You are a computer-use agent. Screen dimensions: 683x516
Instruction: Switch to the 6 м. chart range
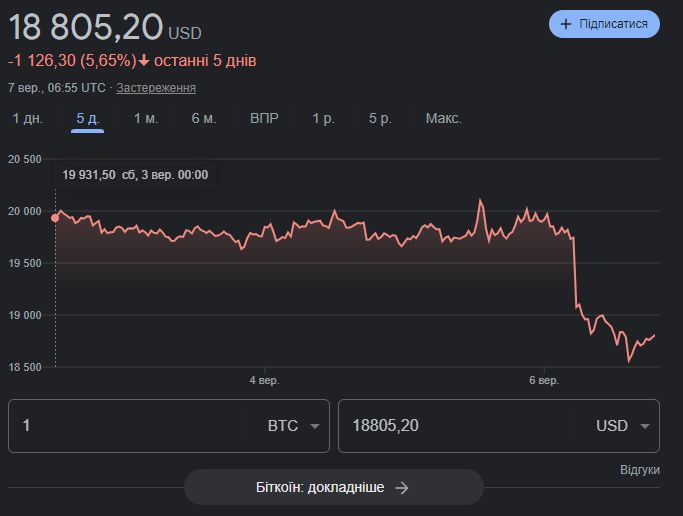pyautogui.click(x=204, y=118)
